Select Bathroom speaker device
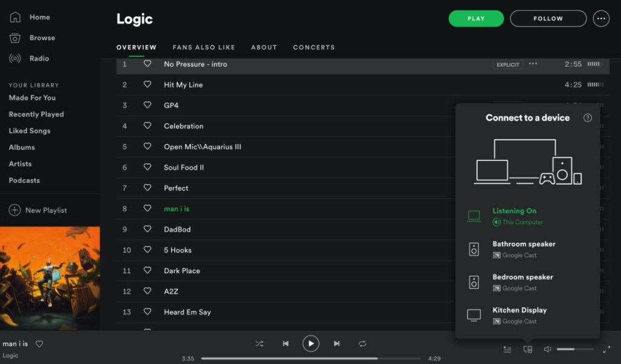Image resolution: width=621 pixels, height=364 pixels. (528, 250)
